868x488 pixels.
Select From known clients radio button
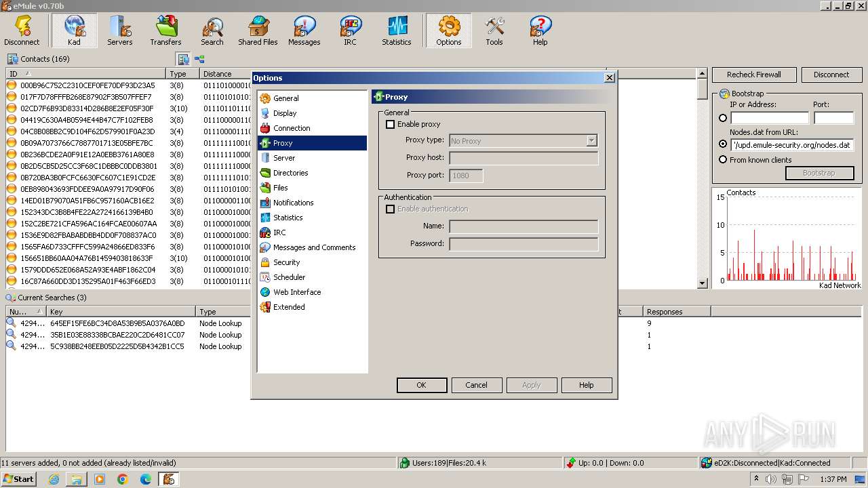tap(723, 160)
